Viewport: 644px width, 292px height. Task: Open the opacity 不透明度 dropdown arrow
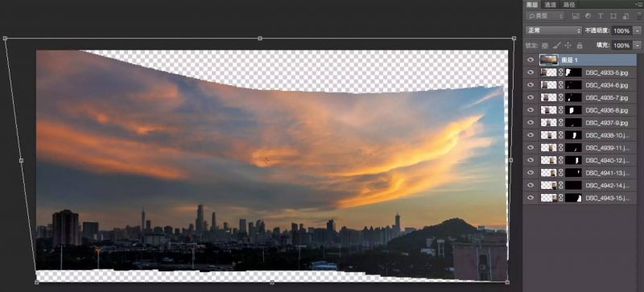click(x=637, y=31)
